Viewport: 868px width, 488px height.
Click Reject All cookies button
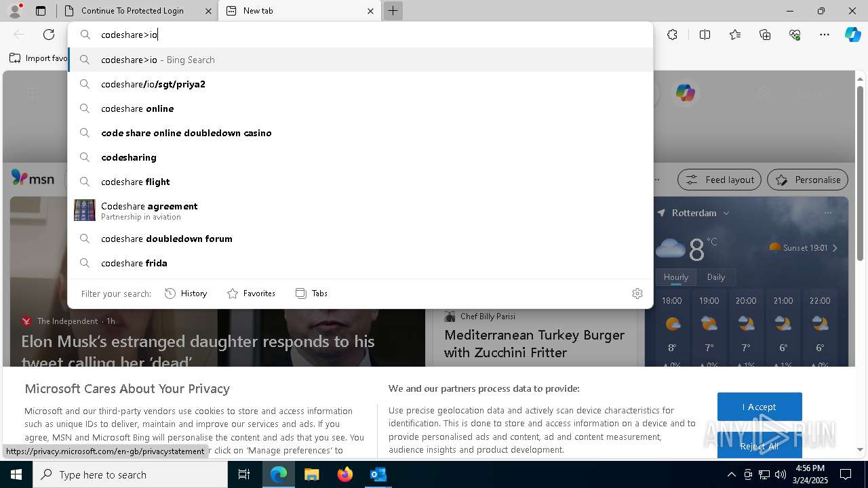pos(759,446)
